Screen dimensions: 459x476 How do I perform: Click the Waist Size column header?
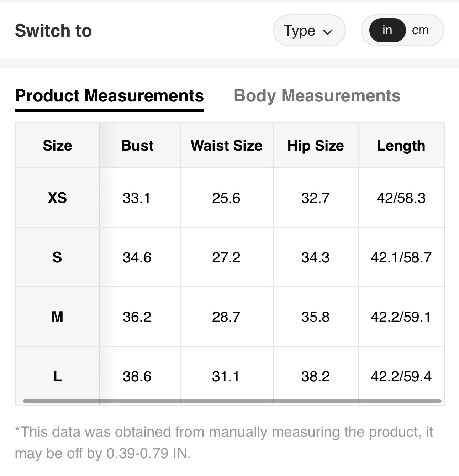[x=226, y=146]
